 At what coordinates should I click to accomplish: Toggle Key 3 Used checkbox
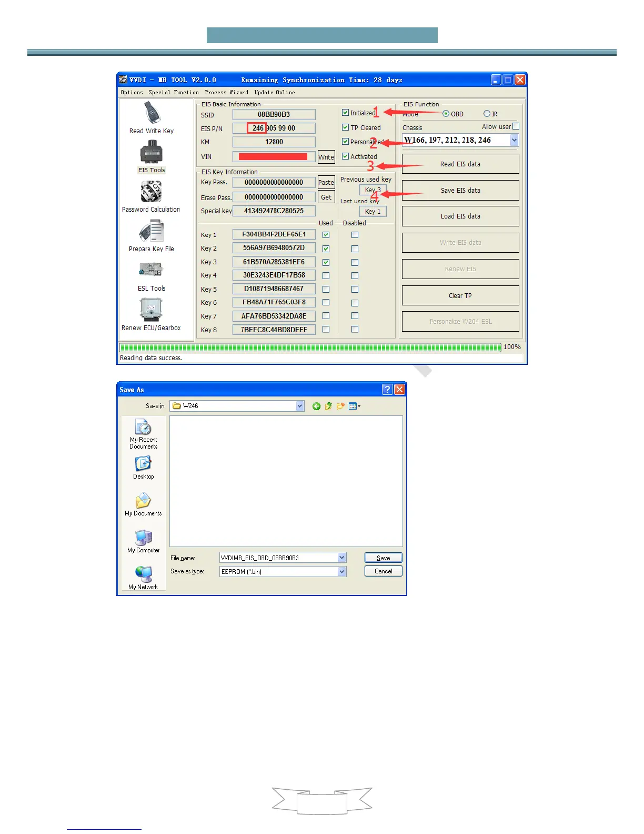coord(326,262)
